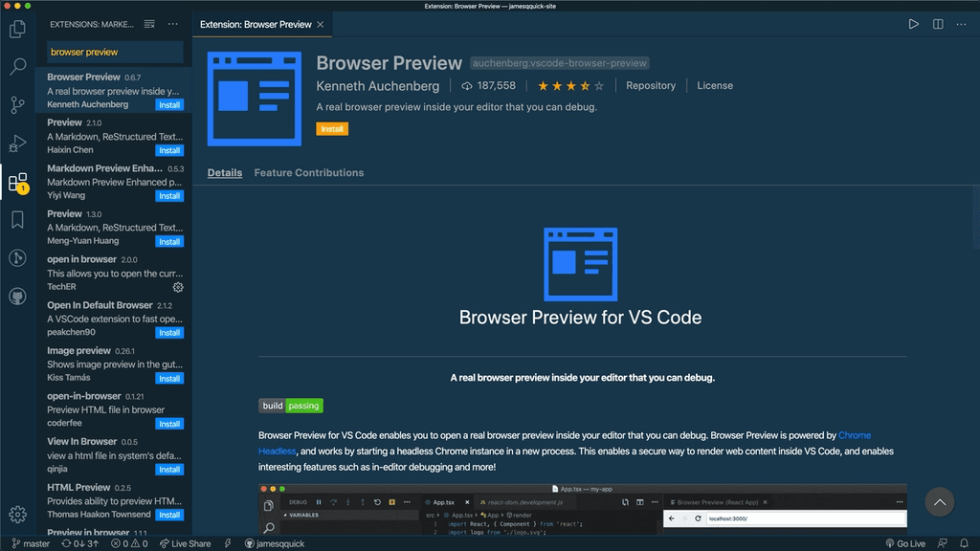Click the large Browser Preview logo image
Screen dimensions: 980x551
255,99
